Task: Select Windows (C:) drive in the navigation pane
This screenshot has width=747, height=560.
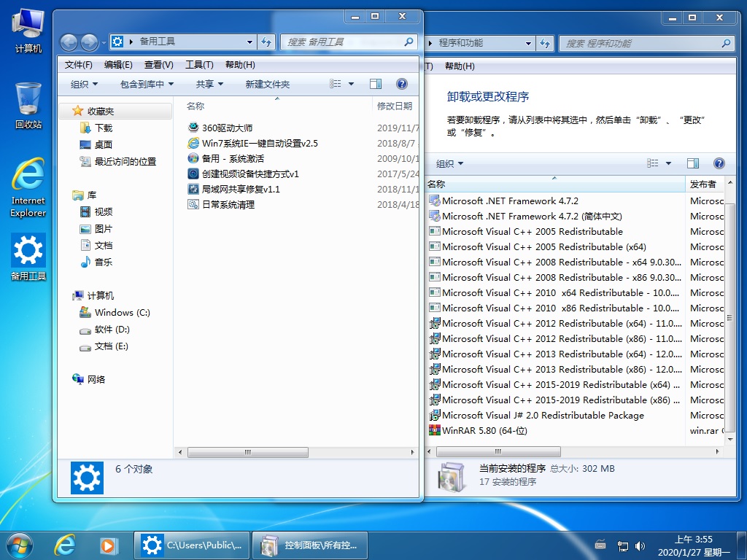Action: pos(122,312)
